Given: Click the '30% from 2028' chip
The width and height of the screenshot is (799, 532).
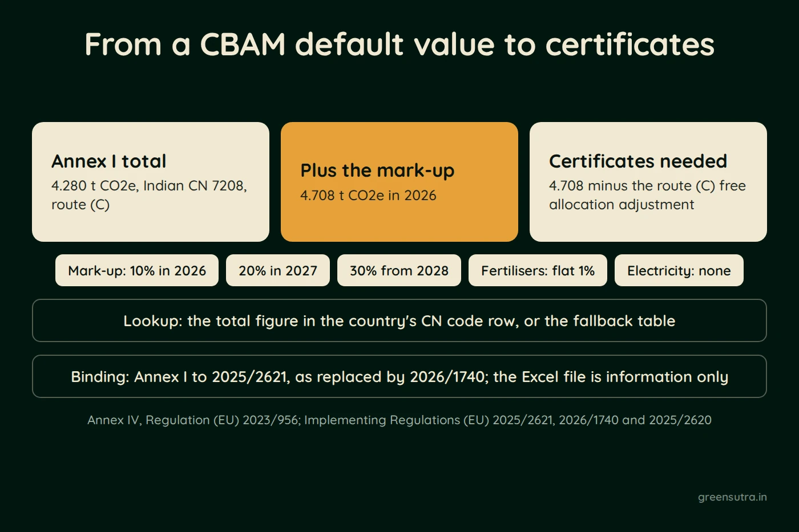Looking at the screenshot, I should click(399, 270).
